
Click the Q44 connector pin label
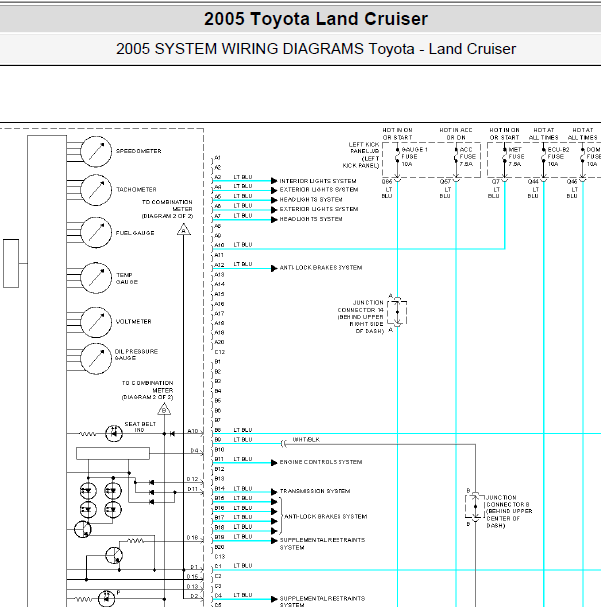(x=533, y=182)
